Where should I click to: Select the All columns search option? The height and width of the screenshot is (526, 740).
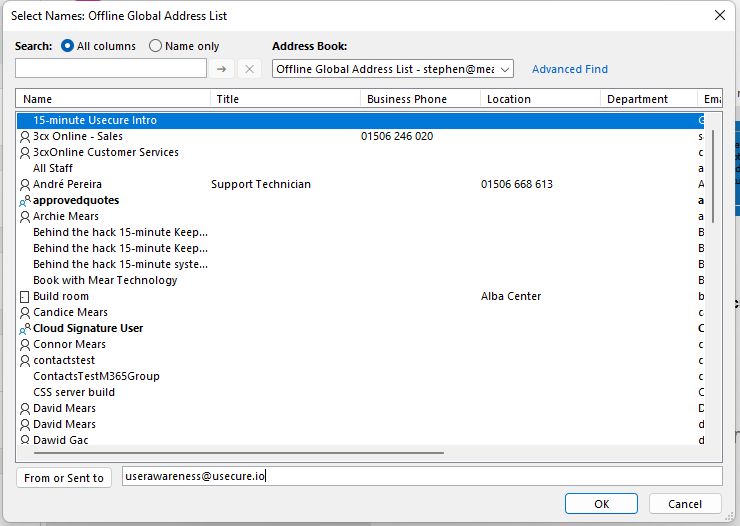point(68,46)
